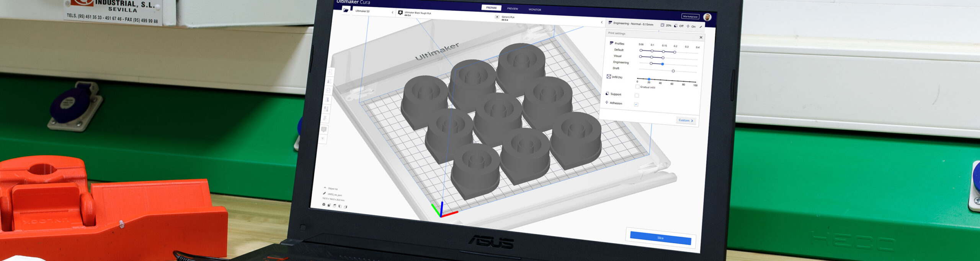Image resolution: width=980 pixels, height=261 pixels.
Task: Enable the Gradual infill checkbox
Action: 637,87
